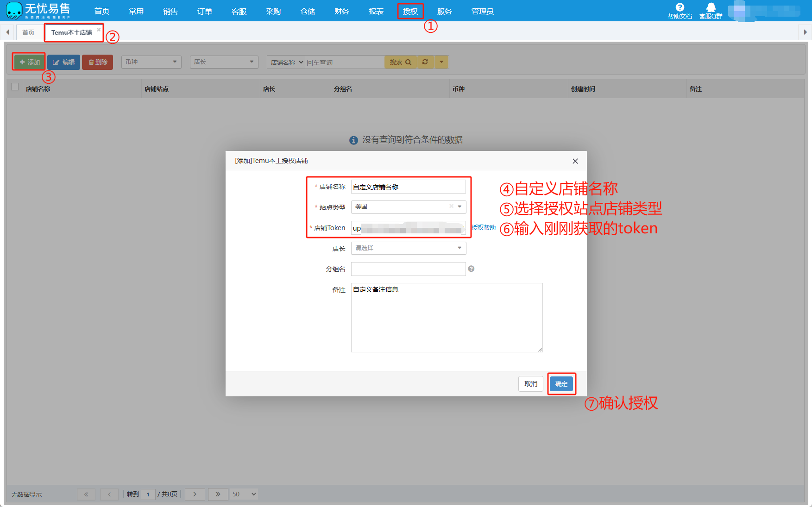Open the 采购 menu
This screenshot has height=507, width=812.
tap(273, 11)
